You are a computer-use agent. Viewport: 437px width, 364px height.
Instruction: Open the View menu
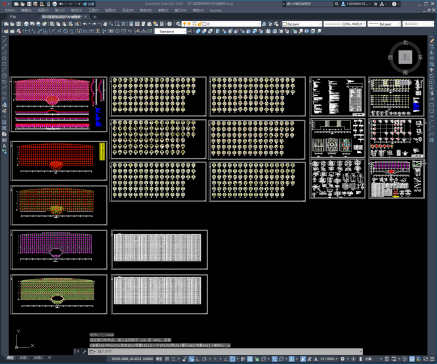click(43, 10)
